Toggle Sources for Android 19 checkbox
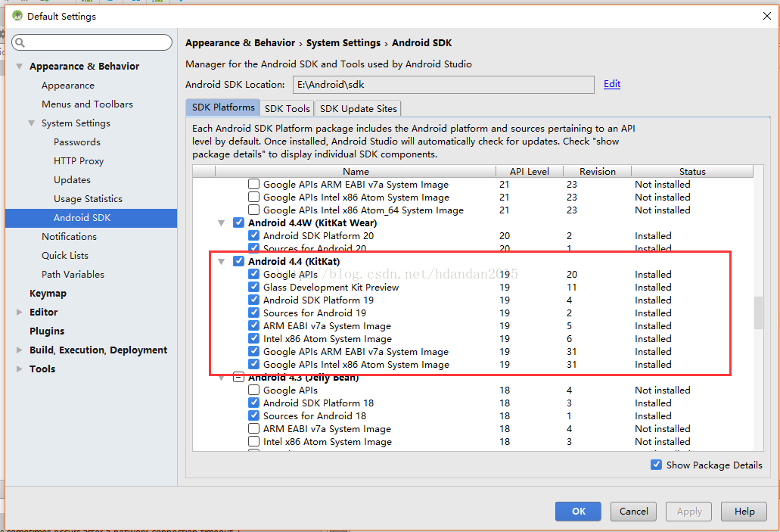Viewport: 780px width, 532px height. (x=253, y=313)
